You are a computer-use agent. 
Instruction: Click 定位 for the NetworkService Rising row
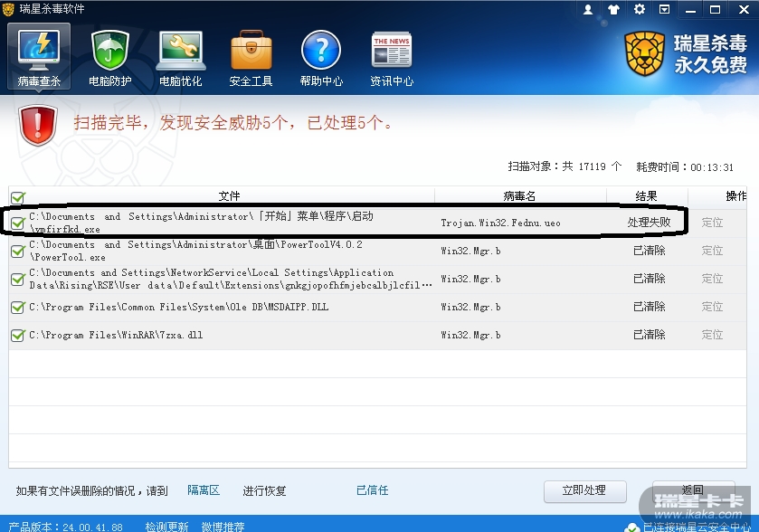click(712, 279)
